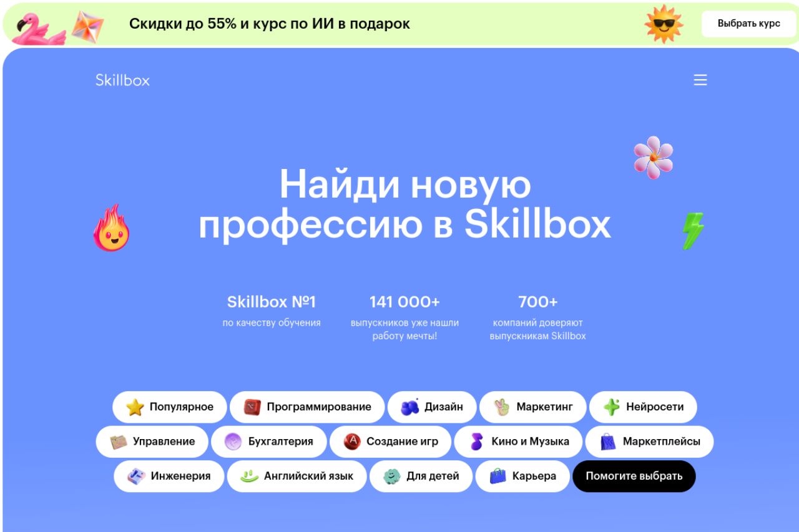Select the "Управление" category
Viewport: 799px width, 532px height.
pos(152,442)
